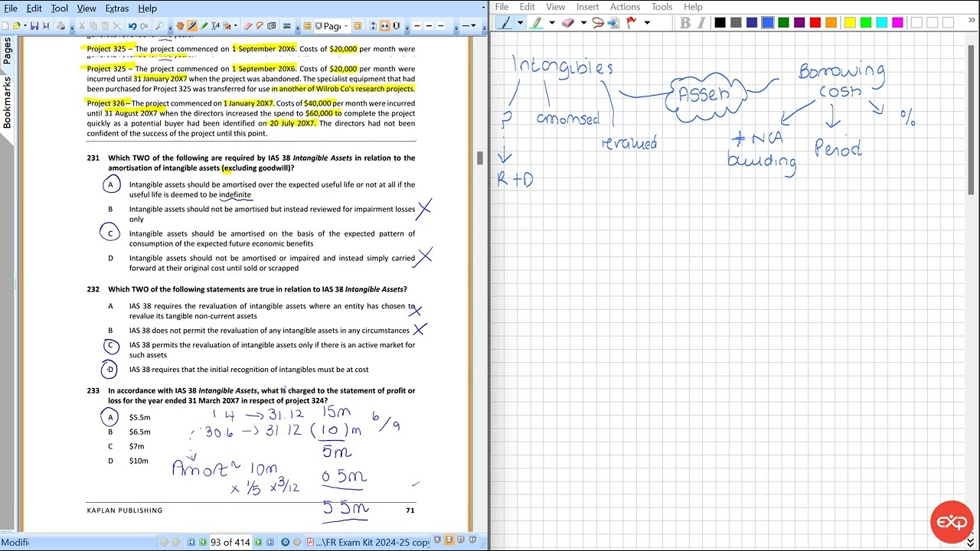Open the Actions menu in journal

pyautogui.click(x=625, y=7)
